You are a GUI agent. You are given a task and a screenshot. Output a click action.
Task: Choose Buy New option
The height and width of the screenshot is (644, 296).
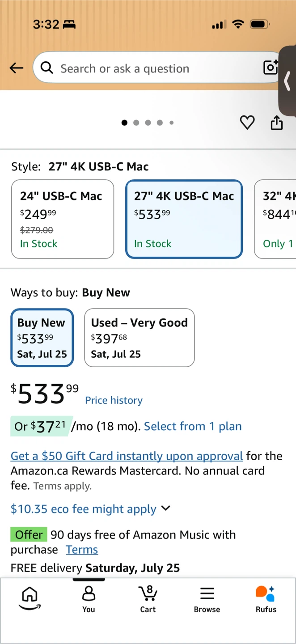(42, 338)
